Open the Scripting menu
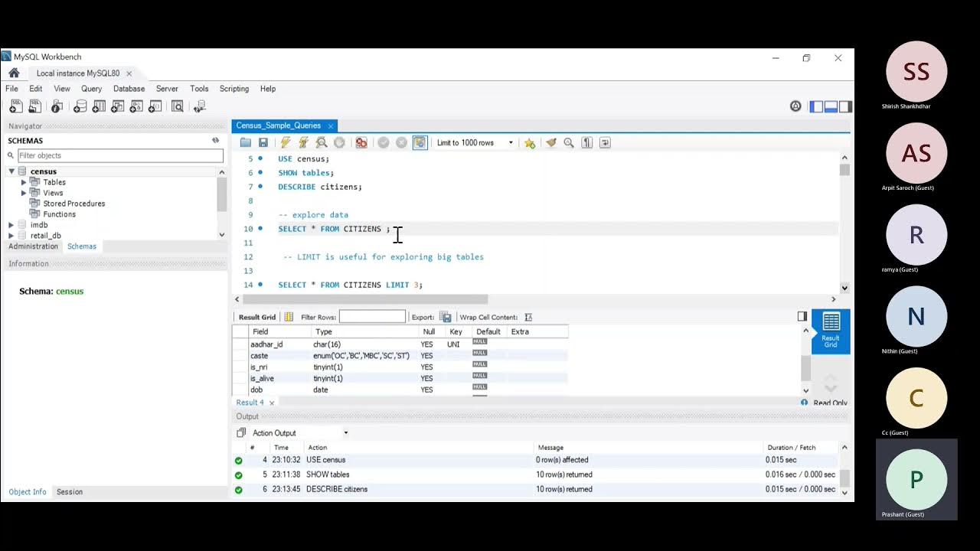This screenshot has height=551, width=980. point(234,89)
